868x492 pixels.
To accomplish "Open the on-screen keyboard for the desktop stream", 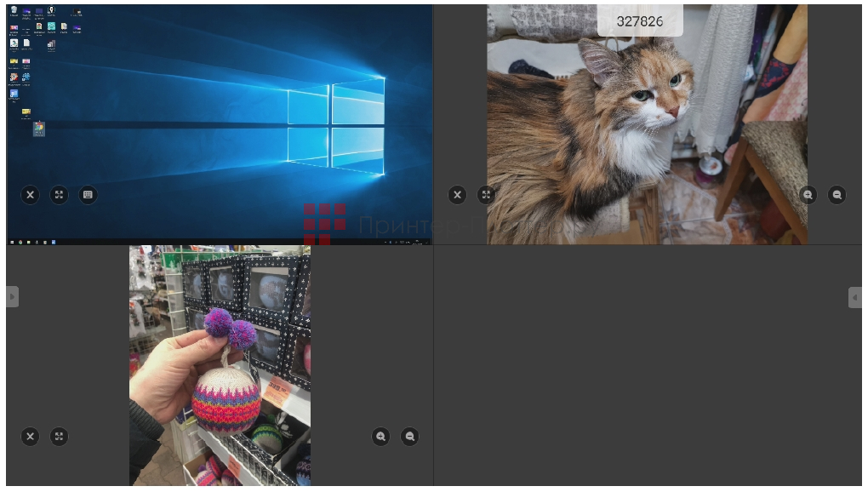I will click(x=88, y=195).
